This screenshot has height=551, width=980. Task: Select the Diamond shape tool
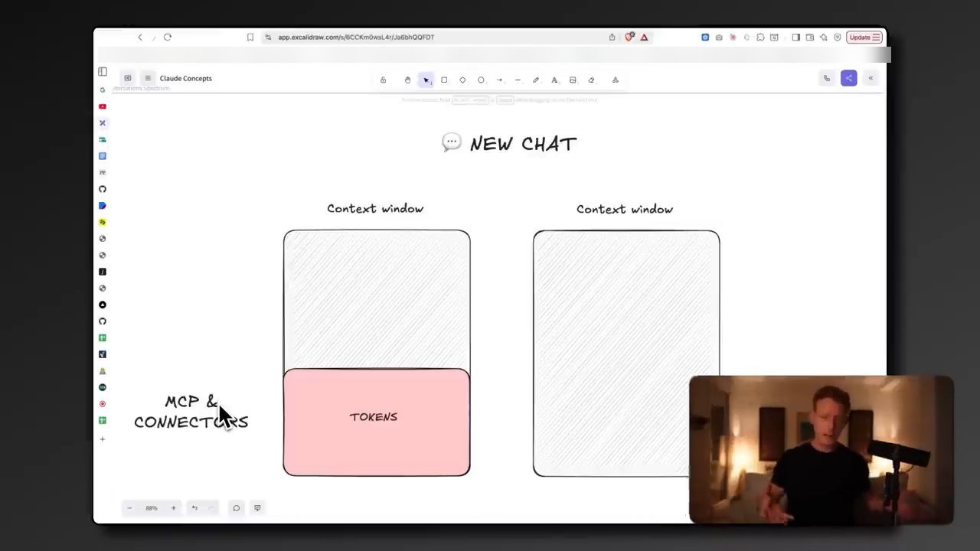462,80
